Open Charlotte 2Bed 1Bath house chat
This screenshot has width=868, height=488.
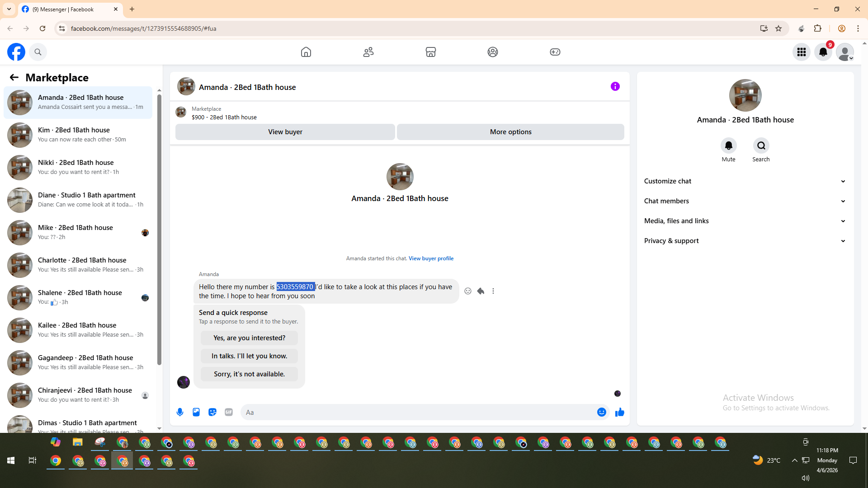(78, 265)
